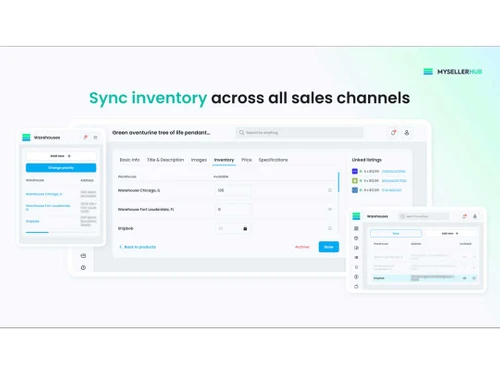Click the Warehouse Chicago available quantity field

233,190
